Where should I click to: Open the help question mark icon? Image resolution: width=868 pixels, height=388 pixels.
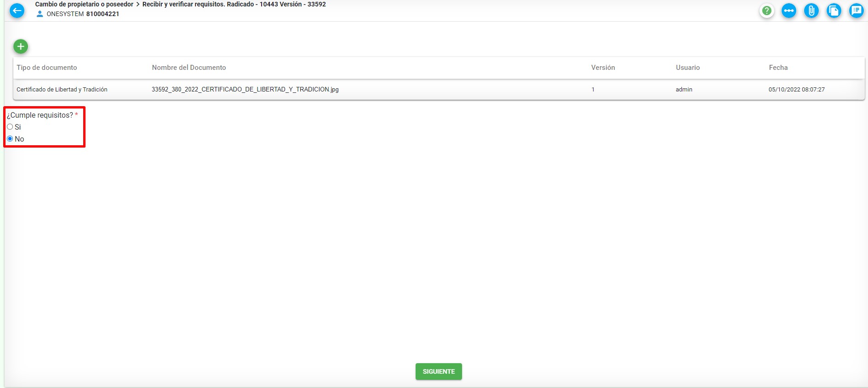pos(766,10)
